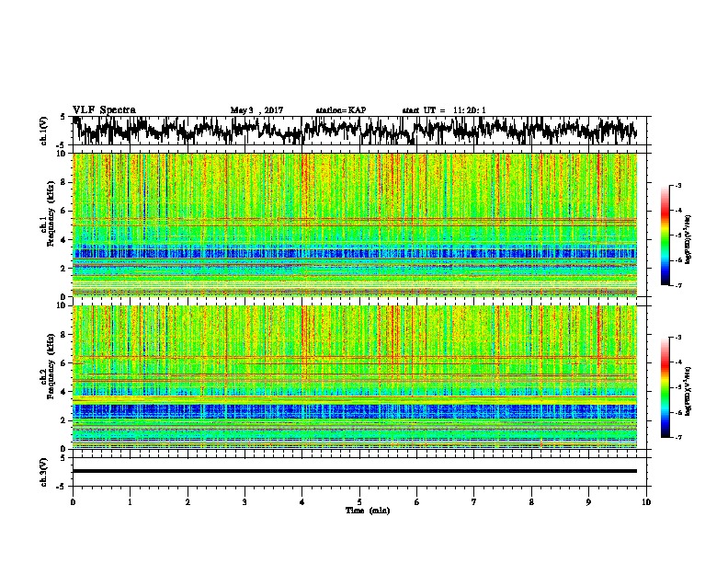
Task: Click the "ch.1(V)" waveform axis label
Action: [43, 131]
